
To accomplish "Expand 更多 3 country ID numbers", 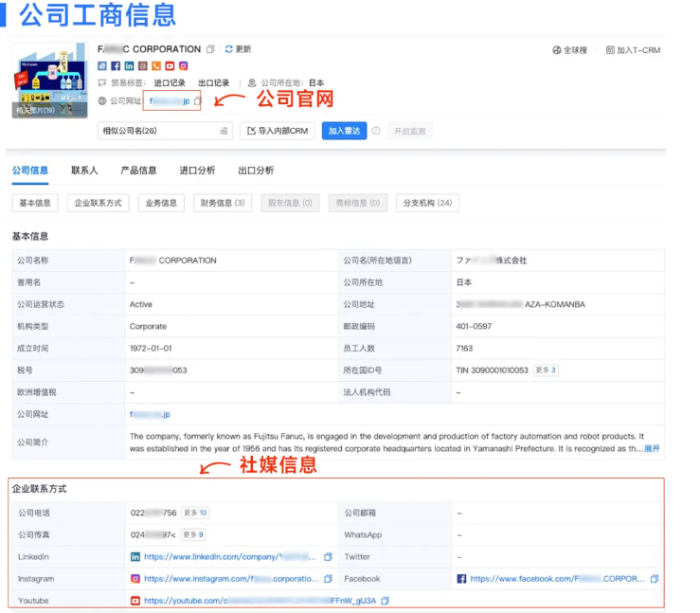I will coord(546,370).
